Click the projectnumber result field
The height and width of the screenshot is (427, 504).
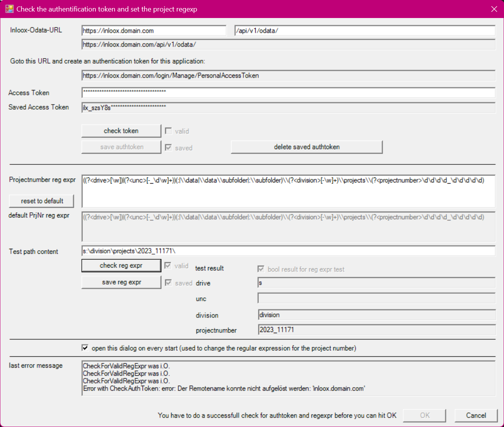click(x=377, y=330)
